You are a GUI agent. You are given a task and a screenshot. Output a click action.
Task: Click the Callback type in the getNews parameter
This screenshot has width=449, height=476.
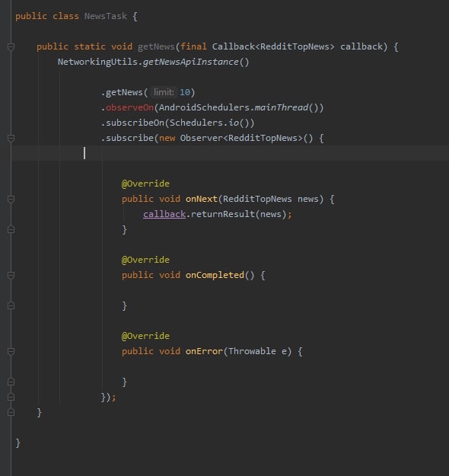coord(234,46)
